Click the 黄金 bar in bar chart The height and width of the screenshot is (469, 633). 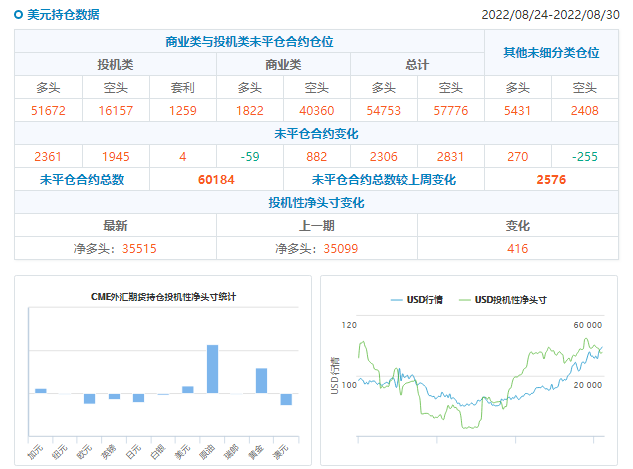pyautogui.click(x=261, y=381)
